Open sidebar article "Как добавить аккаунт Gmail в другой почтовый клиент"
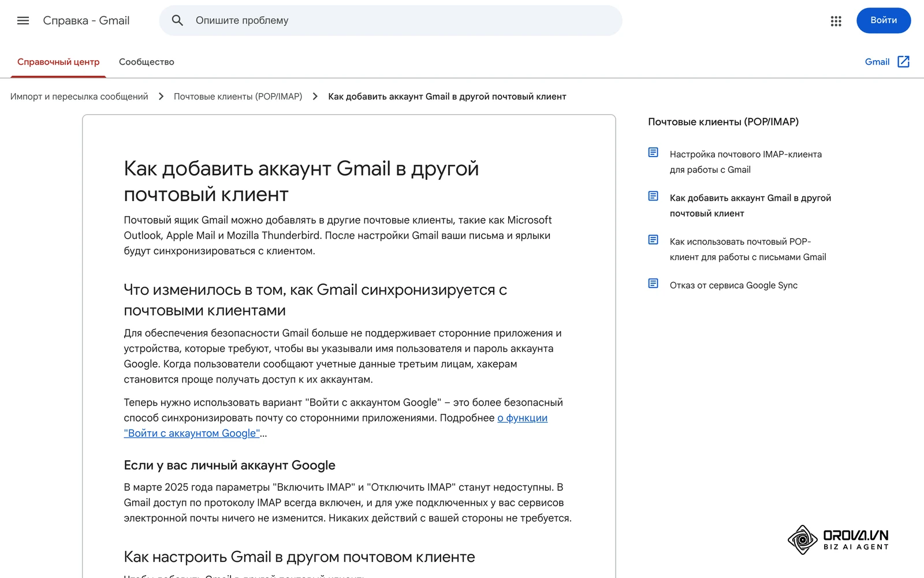This screenshot has width=924, height=578. tap(750, 206)
